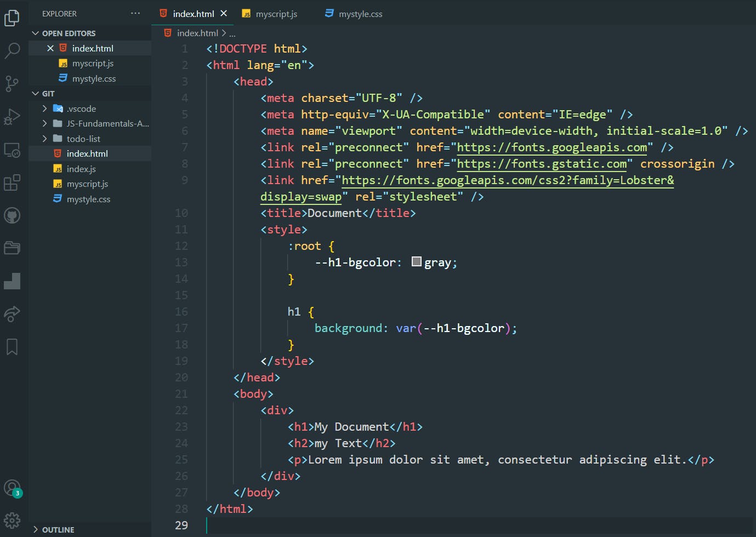Open index.js in GIT file tree
Screen dimensions: 756x537
pos(90,169)
